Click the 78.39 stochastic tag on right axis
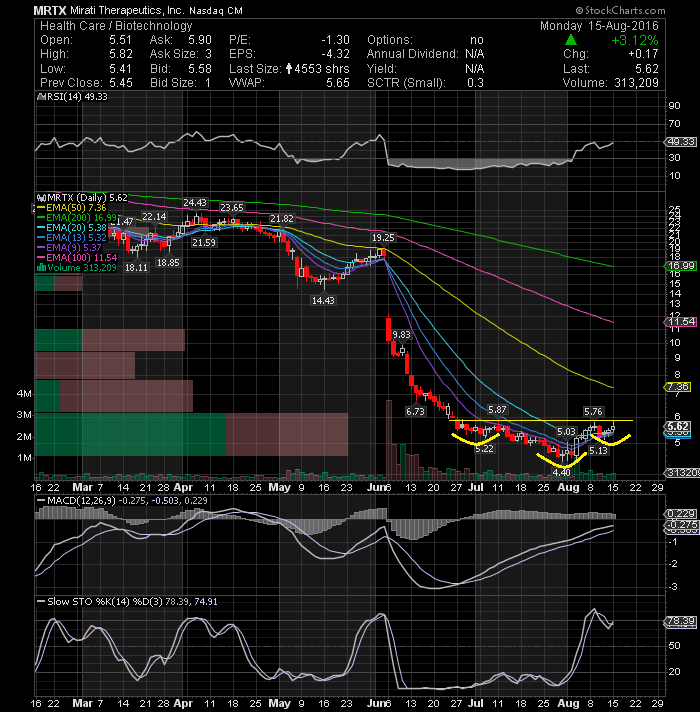700x712 pixels. (680, 621)
